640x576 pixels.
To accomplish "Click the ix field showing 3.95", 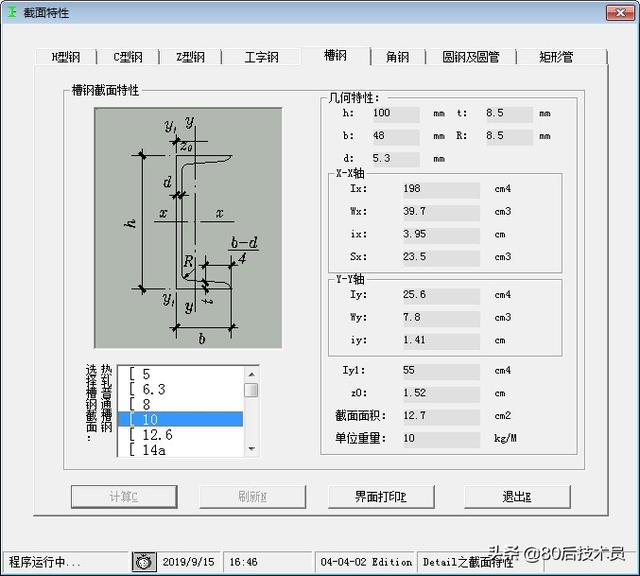I will (x=441, y=234).
